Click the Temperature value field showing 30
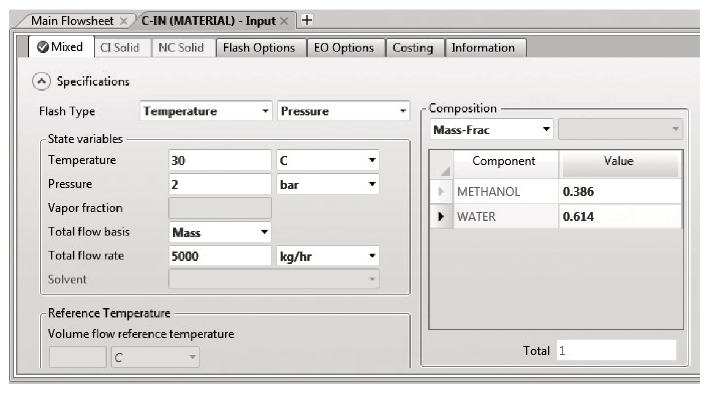The height and width of the screenshot is (397, 721). pos(220,161)
